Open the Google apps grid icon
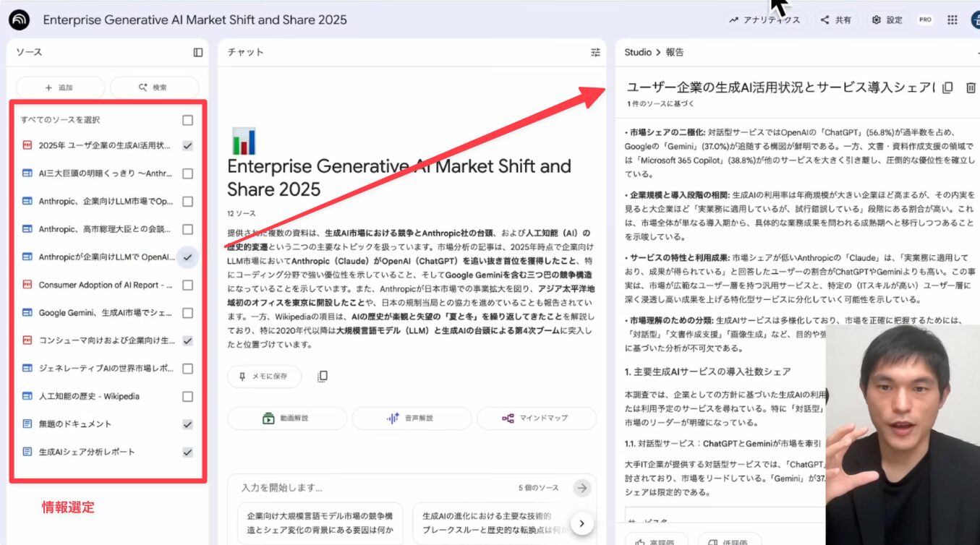 click(x=953, y=20)
